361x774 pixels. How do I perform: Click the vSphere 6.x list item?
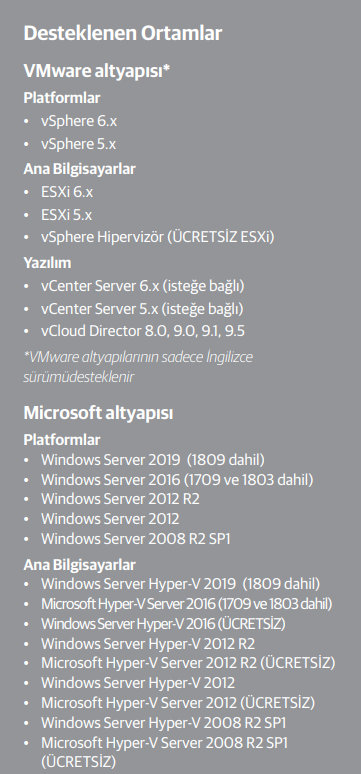pyautogui.click(x=79, y=121)
